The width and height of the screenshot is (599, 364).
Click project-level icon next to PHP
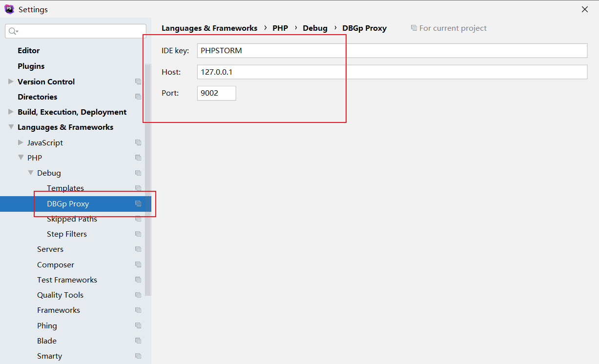(x=138, y=158)
